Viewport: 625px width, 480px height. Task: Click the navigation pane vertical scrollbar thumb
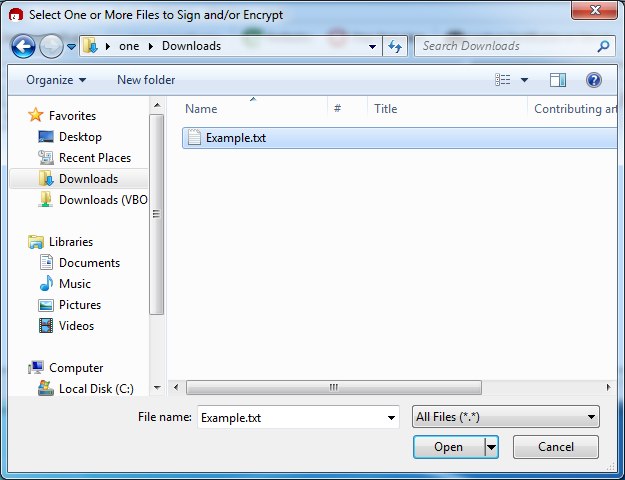pos(157,214)
